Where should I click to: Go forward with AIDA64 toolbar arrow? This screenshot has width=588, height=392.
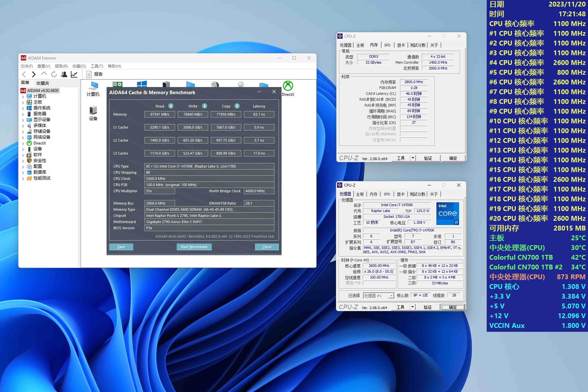tap(33, 74)
